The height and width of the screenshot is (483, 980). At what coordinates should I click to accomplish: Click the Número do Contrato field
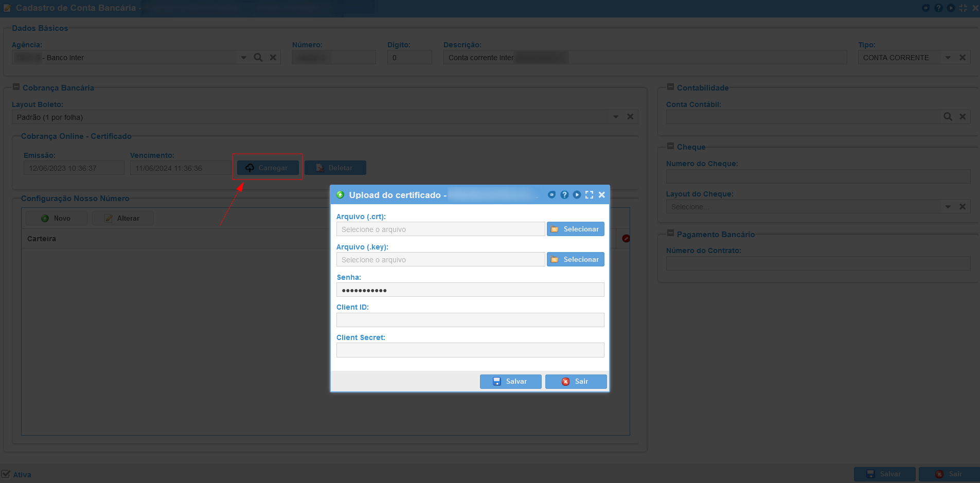coord(818,263)
